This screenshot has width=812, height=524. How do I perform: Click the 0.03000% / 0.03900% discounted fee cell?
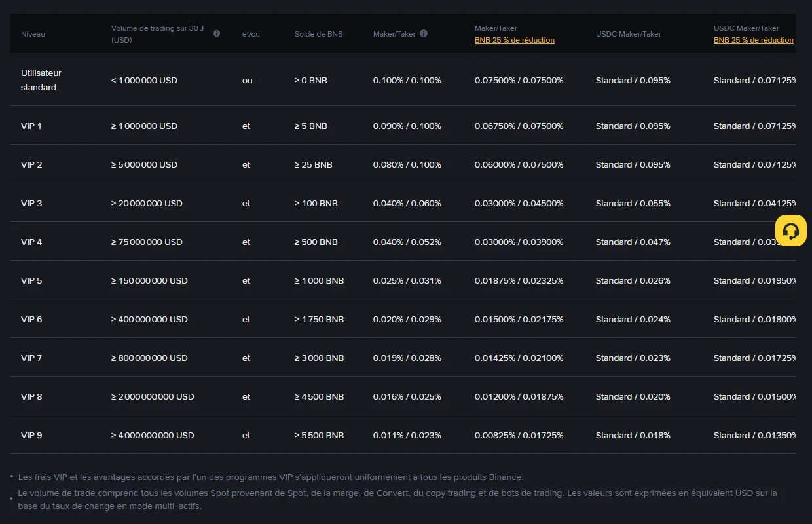[x=519, y=242]
